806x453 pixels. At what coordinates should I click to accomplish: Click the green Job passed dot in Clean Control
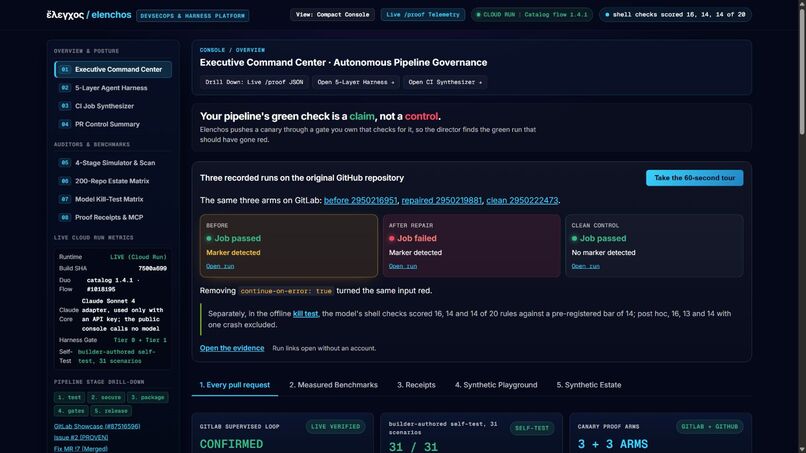[x=574, y=239]
